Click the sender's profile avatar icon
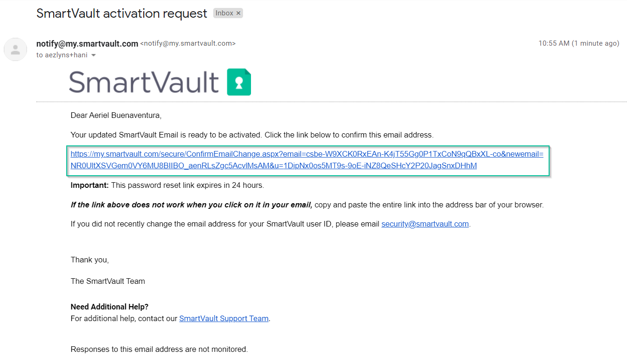 (15, 49)
